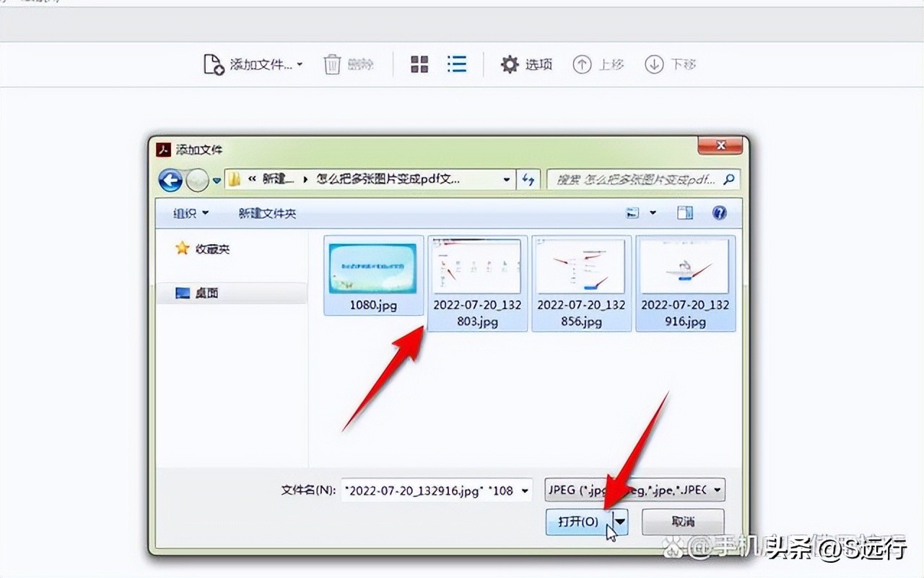Switch to thumbnail grid view
Screen dimensions: 924x578
(x=419, y=64)
